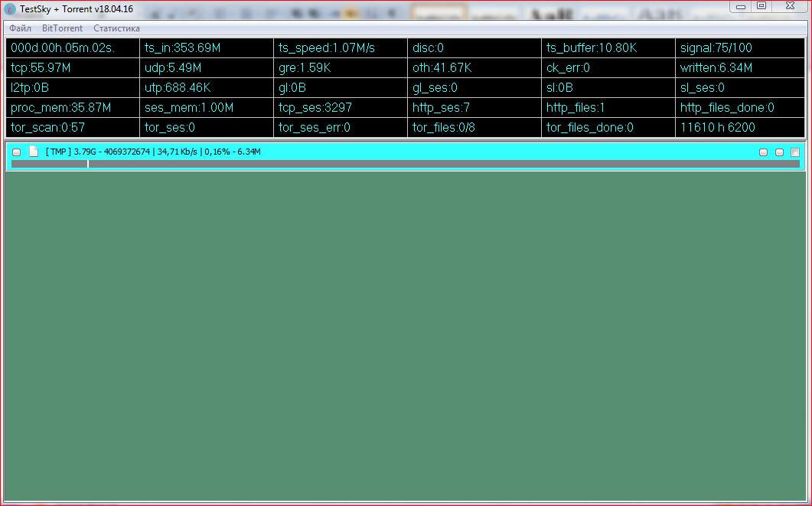Open the Файл menu
The height and width of the screenshot is (506, 812).
pyautogui.click(x=20, y=28)
